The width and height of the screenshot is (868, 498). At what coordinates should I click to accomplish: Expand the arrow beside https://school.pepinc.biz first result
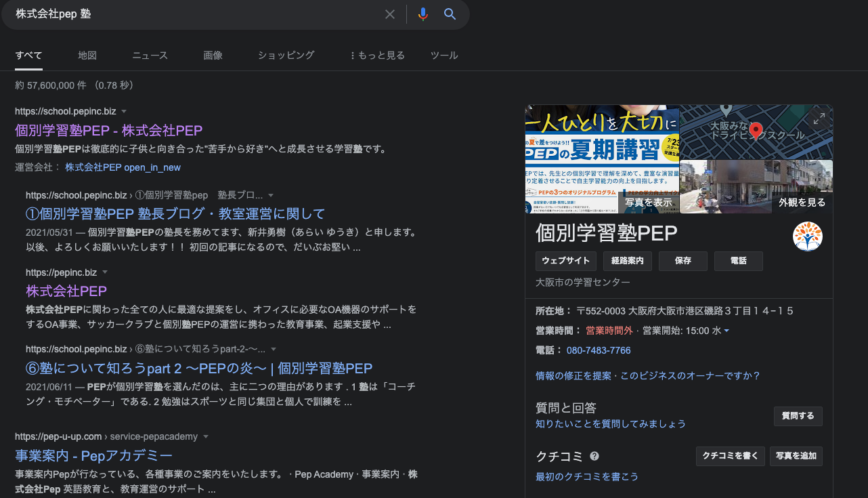pos(124,111)
